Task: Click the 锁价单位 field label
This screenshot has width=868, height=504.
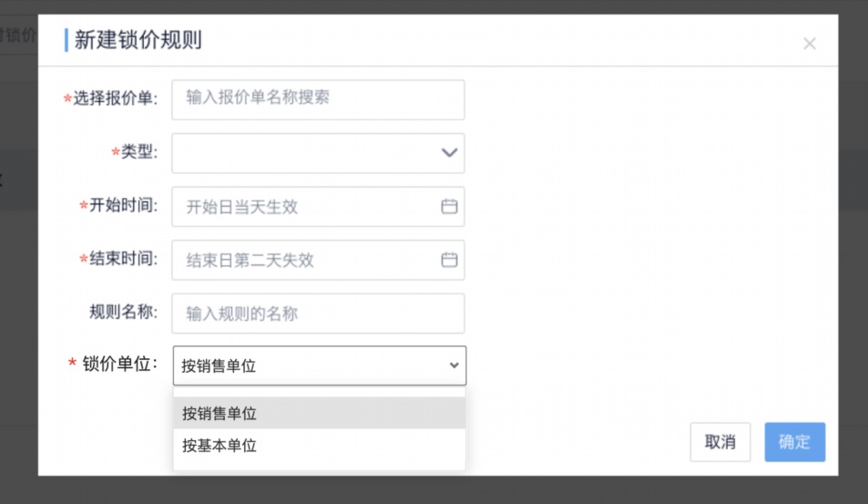Action: point(119,365)
